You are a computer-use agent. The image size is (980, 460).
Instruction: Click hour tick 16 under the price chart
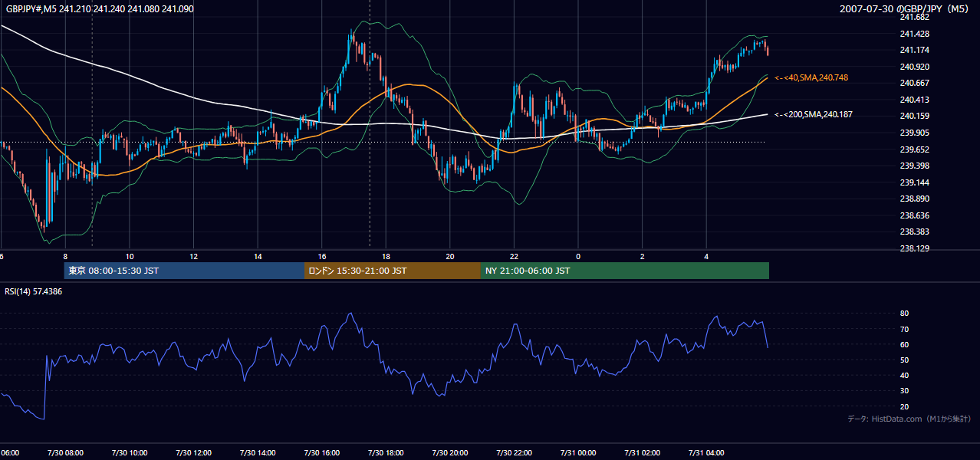tap(322, 257)
